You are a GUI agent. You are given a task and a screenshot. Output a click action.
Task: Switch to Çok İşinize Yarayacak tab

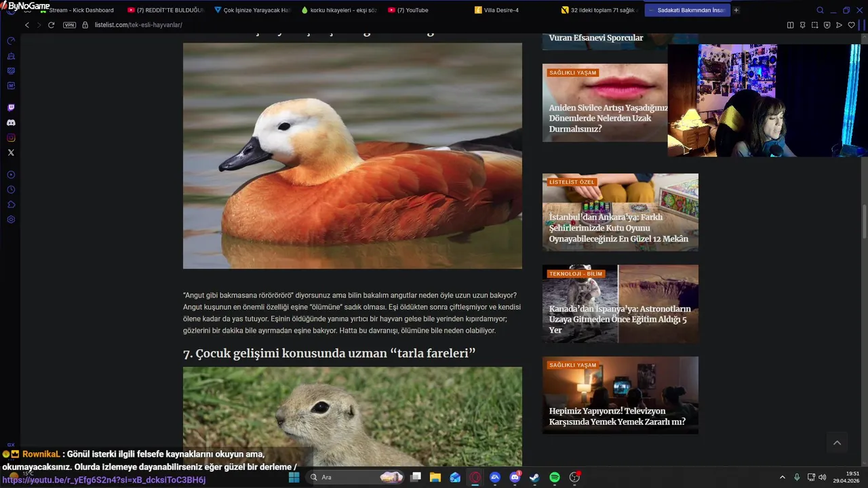click(252, 10)
